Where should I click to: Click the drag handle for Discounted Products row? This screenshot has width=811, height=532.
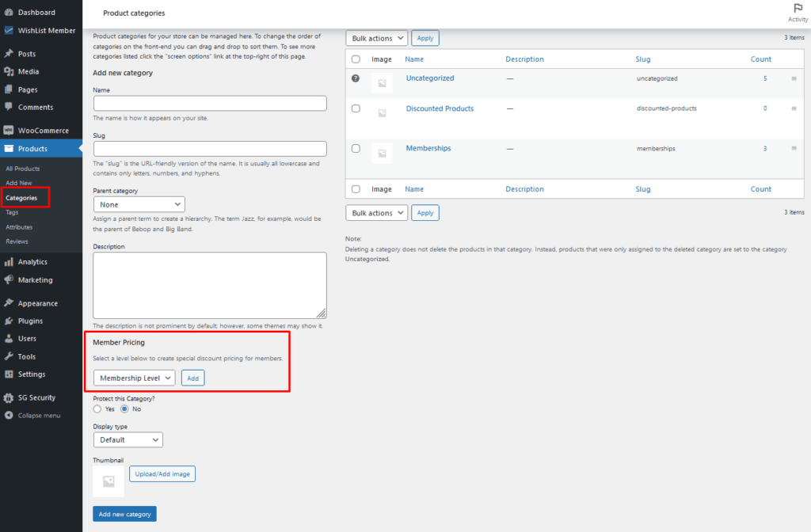pos(794,108)
